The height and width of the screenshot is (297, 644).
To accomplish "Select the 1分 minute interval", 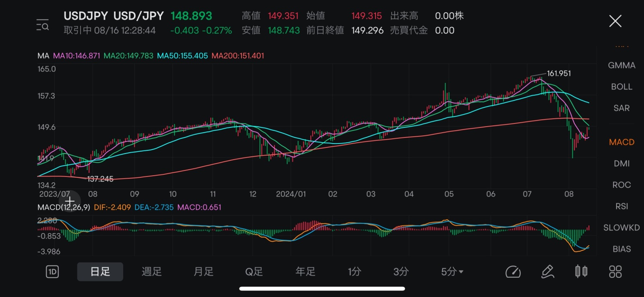I will tap(354, 272).
